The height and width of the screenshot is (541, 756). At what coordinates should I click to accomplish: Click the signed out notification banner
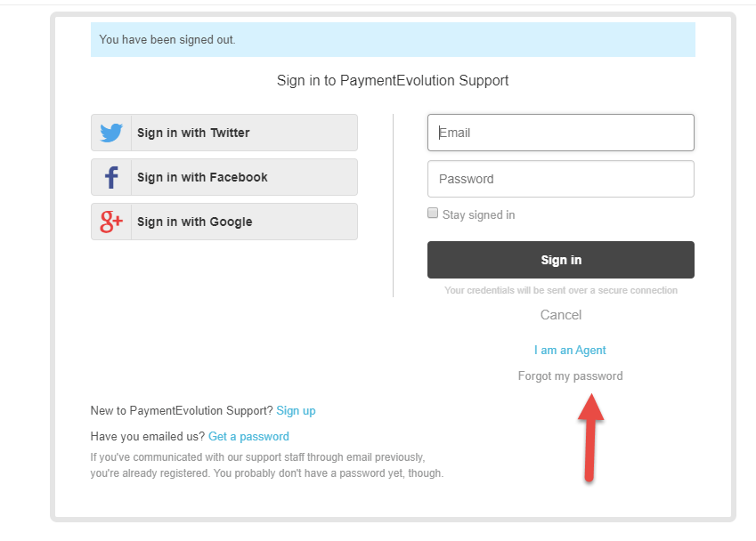coord(392,39)
